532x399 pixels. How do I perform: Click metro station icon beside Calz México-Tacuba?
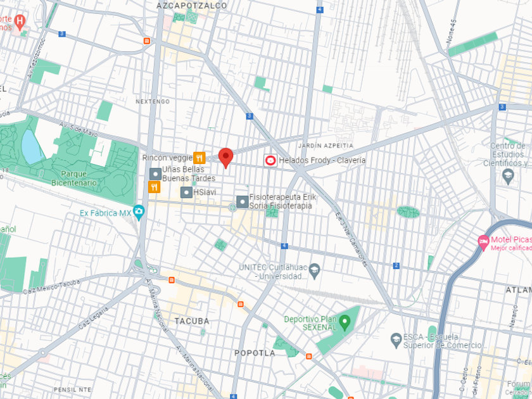point(172,280)
